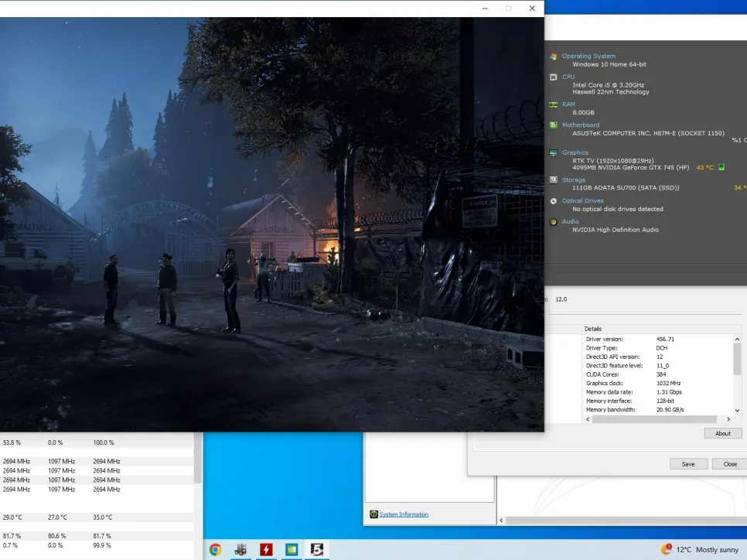Click the Motherboard icon in Speccy summary
This screenshot has width=747, height=560.
[553, 125]
